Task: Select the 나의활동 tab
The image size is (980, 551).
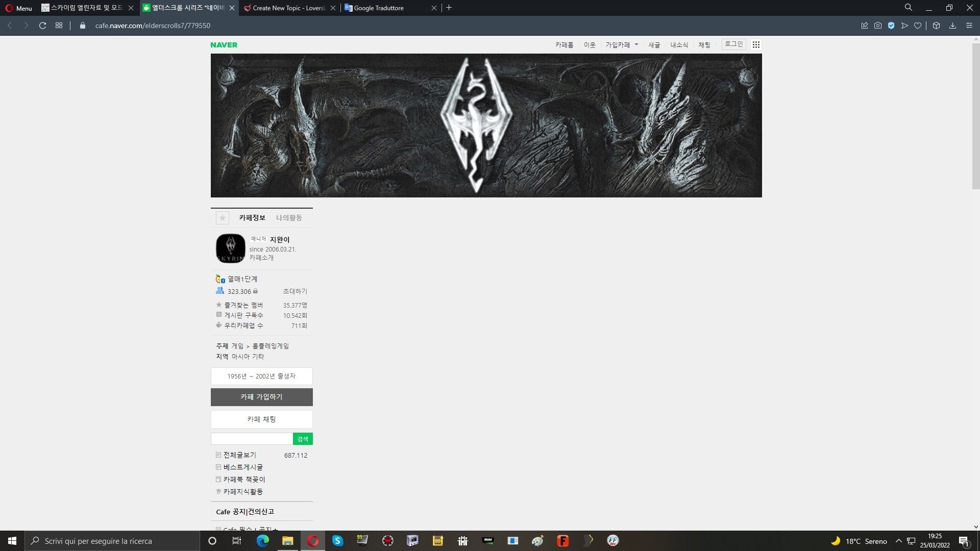Action: tap(289, 218)
